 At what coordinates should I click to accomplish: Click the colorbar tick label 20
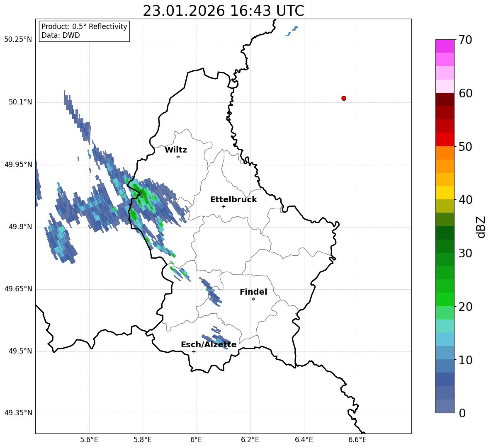tap(465, 307)
